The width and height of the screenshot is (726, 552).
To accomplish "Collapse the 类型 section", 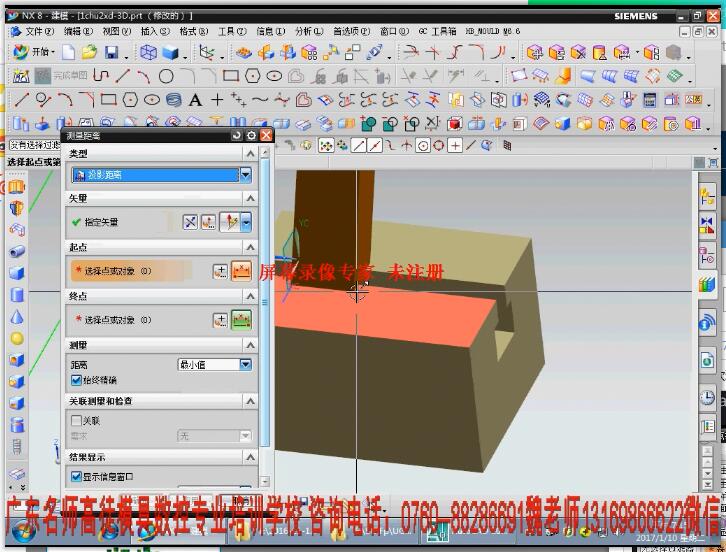I will pyautogui.click(x=250, y=153).
